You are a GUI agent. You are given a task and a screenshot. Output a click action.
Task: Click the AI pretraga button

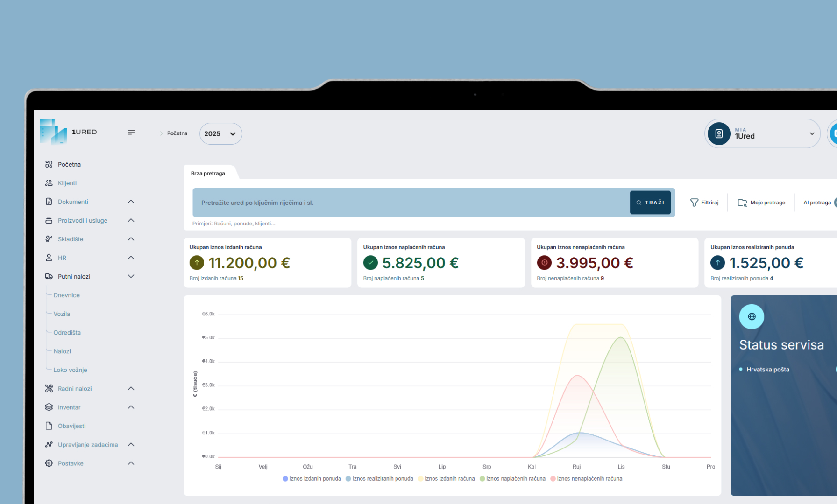click(x=816, y=203)
